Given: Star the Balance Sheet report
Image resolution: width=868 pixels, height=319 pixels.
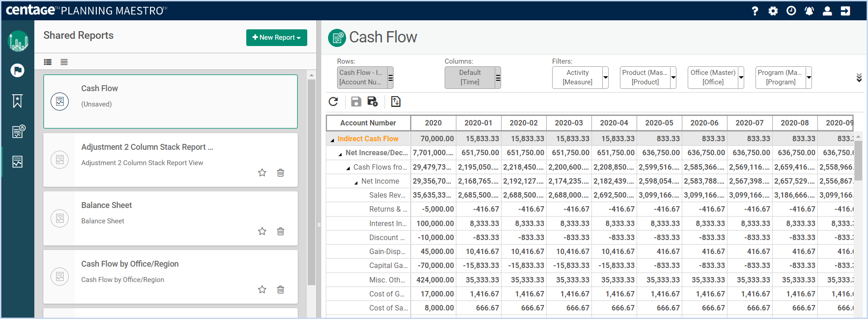Looking at the screenshot, I should tap(262, 231).
